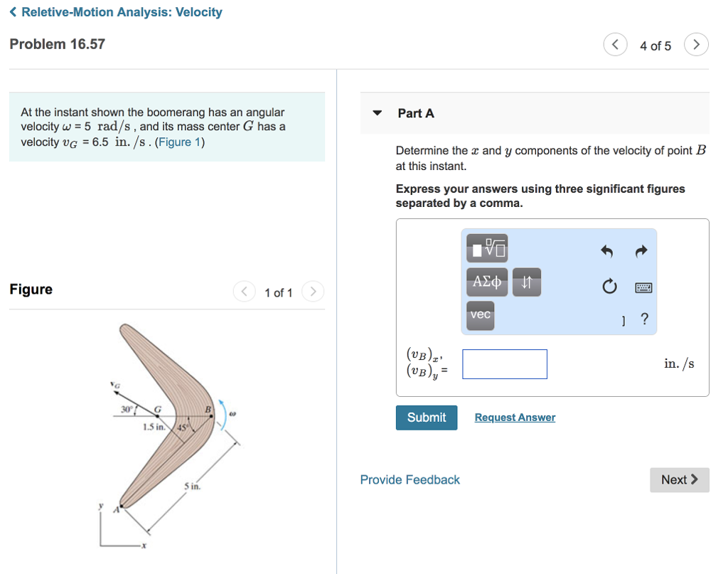Go to the previous problem with the left chevron
Image resolution: width=728 pixels, height=574 pixels.
[x=615, y=44]
